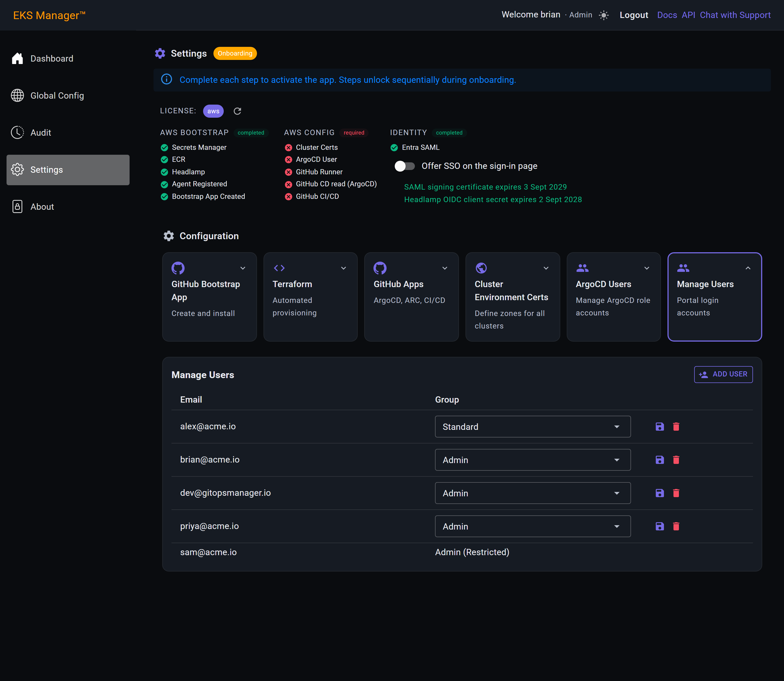Image resolution: width=784 pixels, height=681 pixels.
Task: Click the code brackets icon on Terraform card
Action: click(279, 268)
